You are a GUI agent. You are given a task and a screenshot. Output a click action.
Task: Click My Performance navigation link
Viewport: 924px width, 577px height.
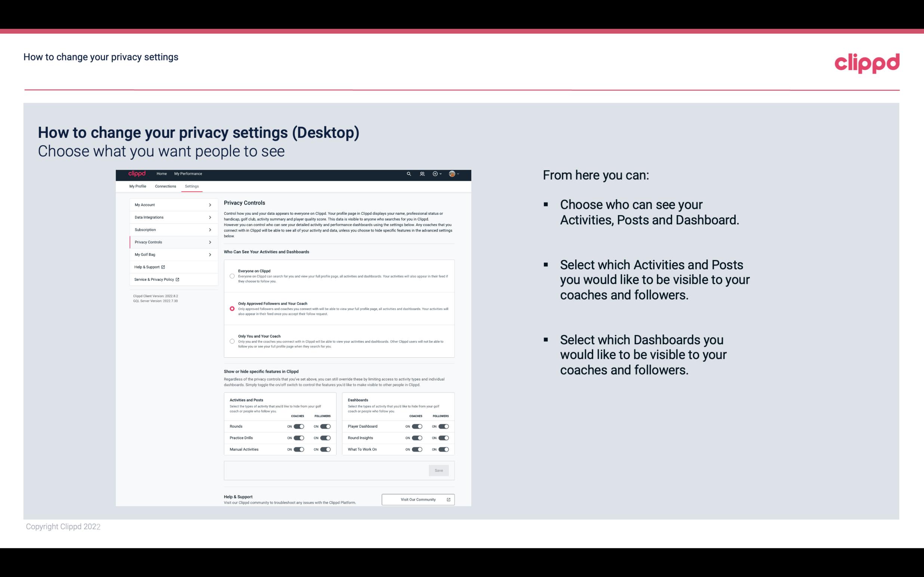tap(188, 174)
